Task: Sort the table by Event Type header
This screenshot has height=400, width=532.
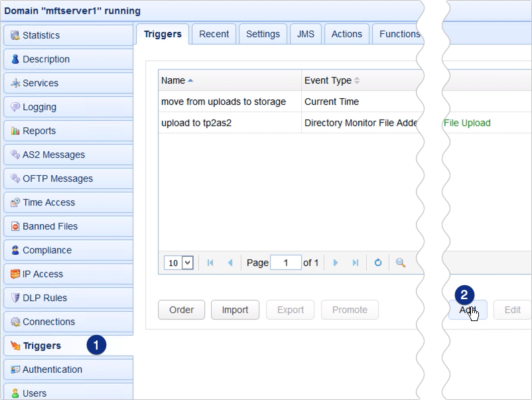Action: (328, 80)
